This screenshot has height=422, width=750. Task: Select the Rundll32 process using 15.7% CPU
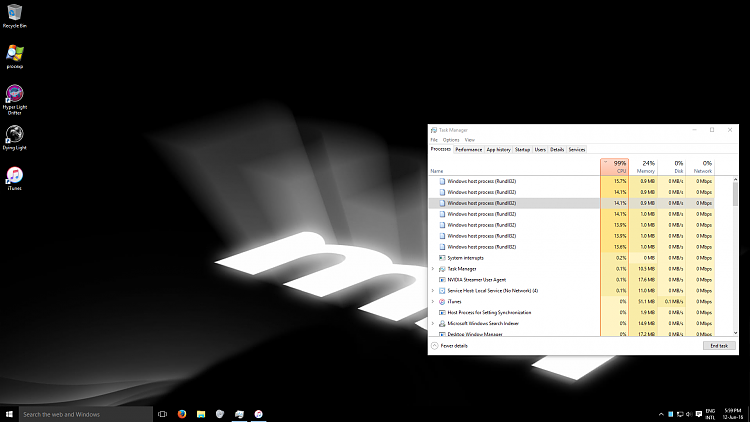point(572,181)
